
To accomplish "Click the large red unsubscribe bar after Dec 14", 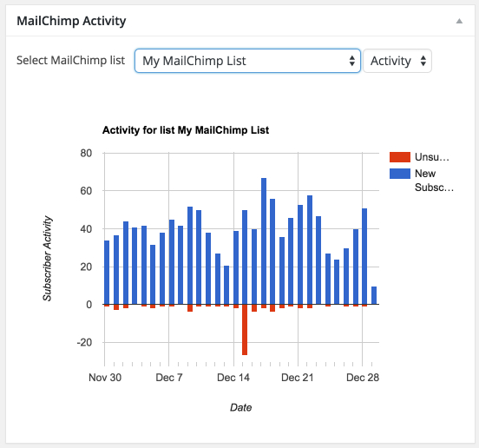I will coord(245,330).
